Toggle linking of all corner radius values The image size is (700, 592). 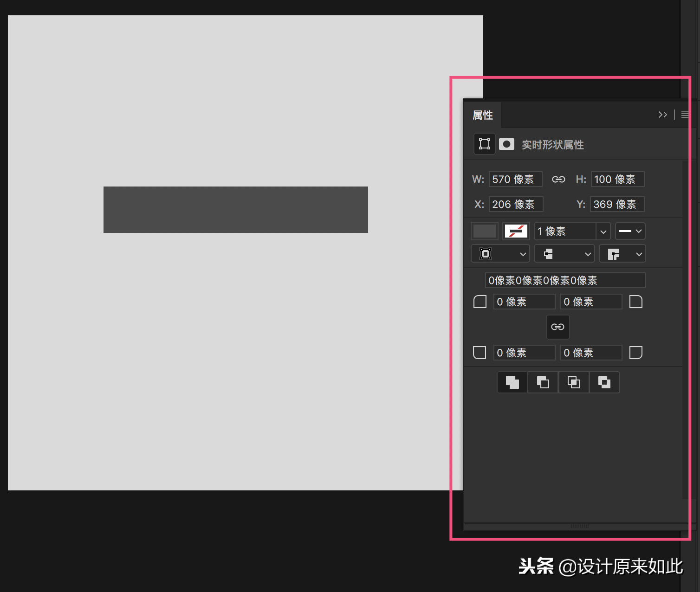tap(557, 327)
